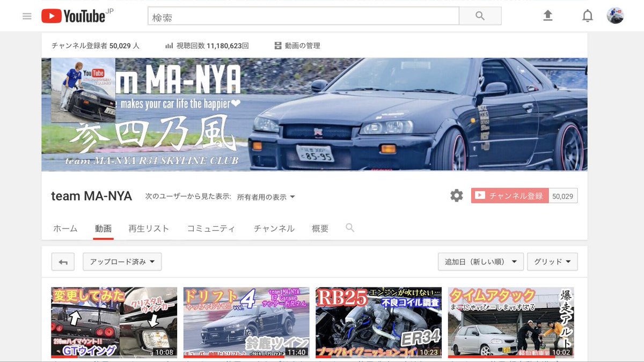
Task: Open the account avatar menu
Action: tap(615, 16)
